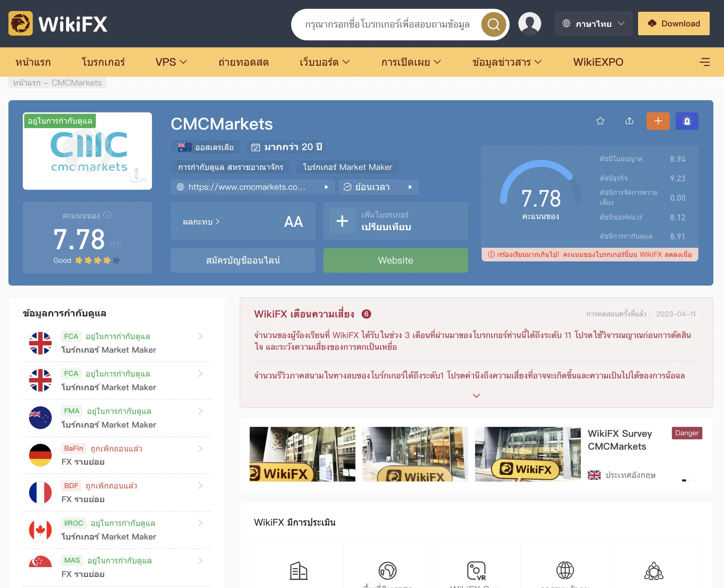Favorite CMCMarkets with the star icon
The image size is (724, 588).
click(x=600, y=121)
